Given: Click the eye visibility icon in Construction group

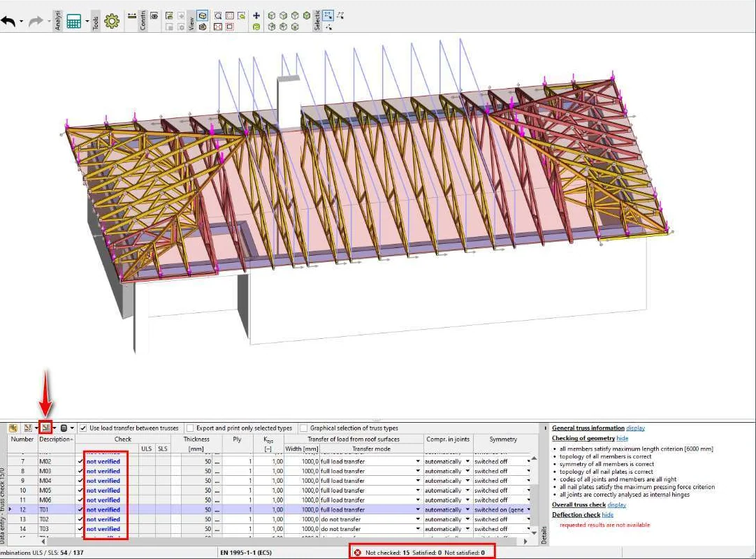Looking at the screenshot, I should (x=154, y=16).
